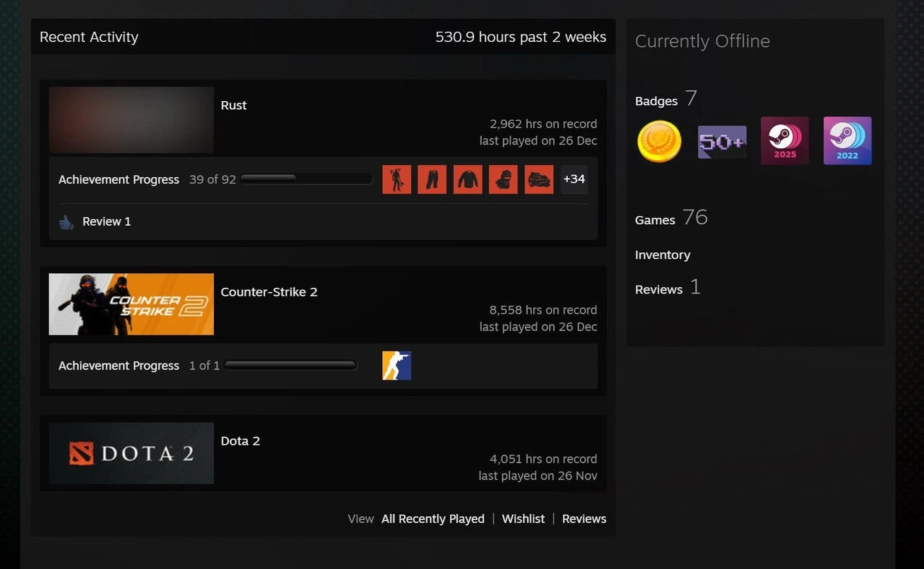The width and height of the screenshot is (924, 569).
Task: Click the Rust achievement progress bar
Action: (306, 179)
